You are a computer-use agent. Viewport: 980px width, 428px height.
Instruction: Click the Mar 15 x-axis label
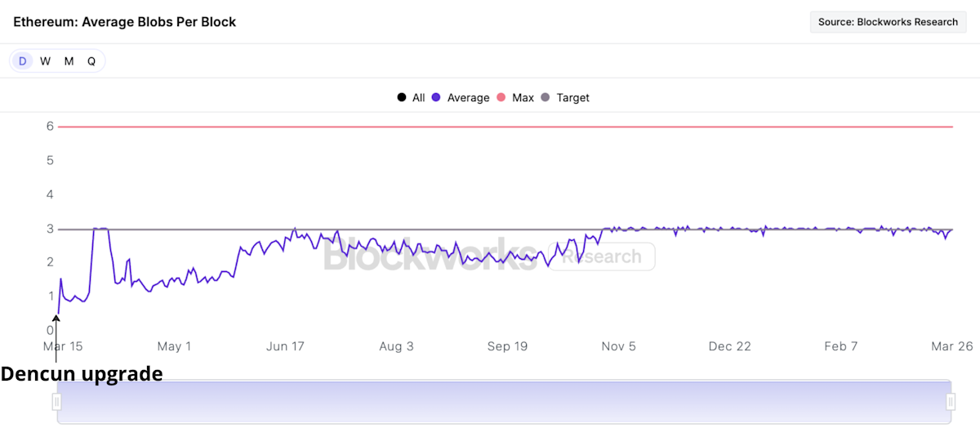(62, 346)
